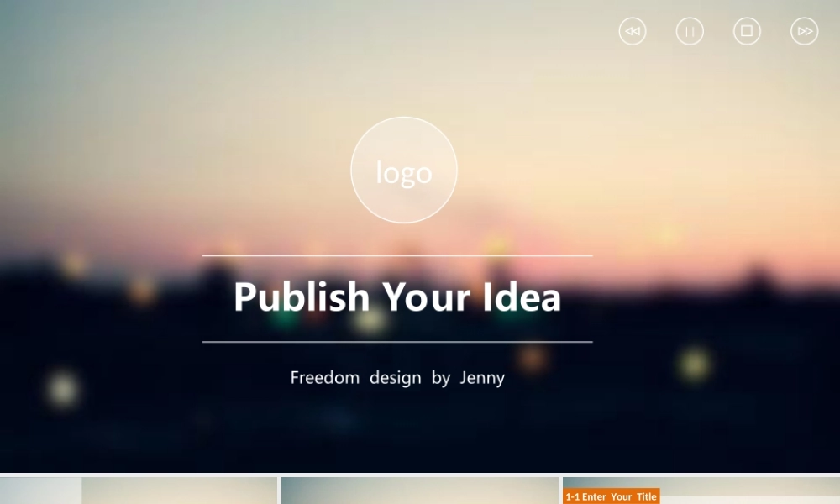Stop playback using the square stop icon
Viewport: 840px width, 504px height.
tap(747, 31)
